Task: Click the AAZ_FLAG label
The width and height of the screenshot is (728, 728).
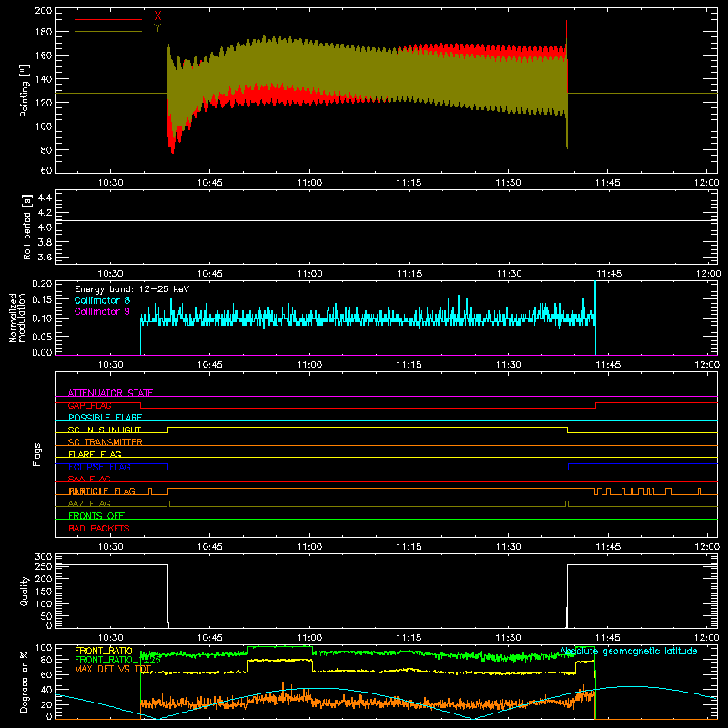Action: (89, 503)
